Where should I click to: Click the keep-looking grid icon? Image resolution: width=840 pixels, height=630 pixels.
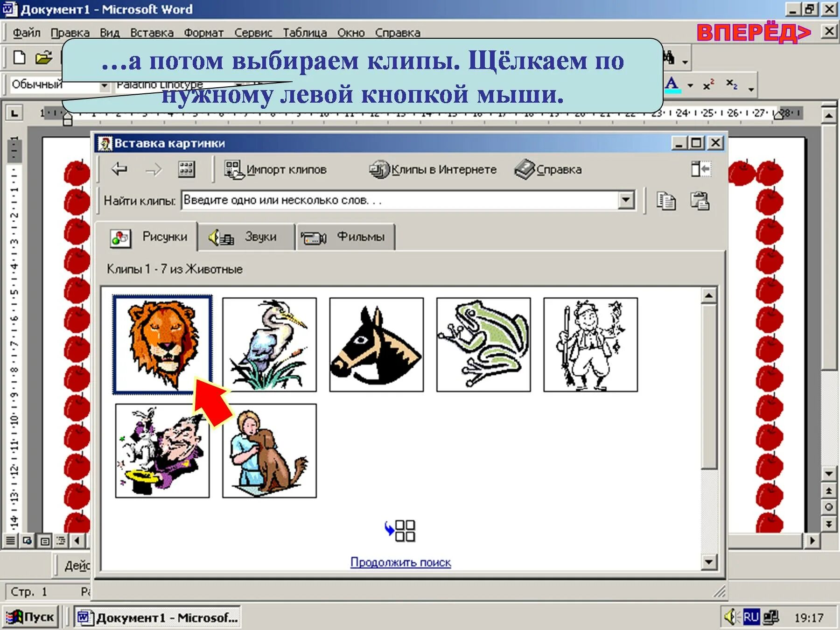point(400,531)
